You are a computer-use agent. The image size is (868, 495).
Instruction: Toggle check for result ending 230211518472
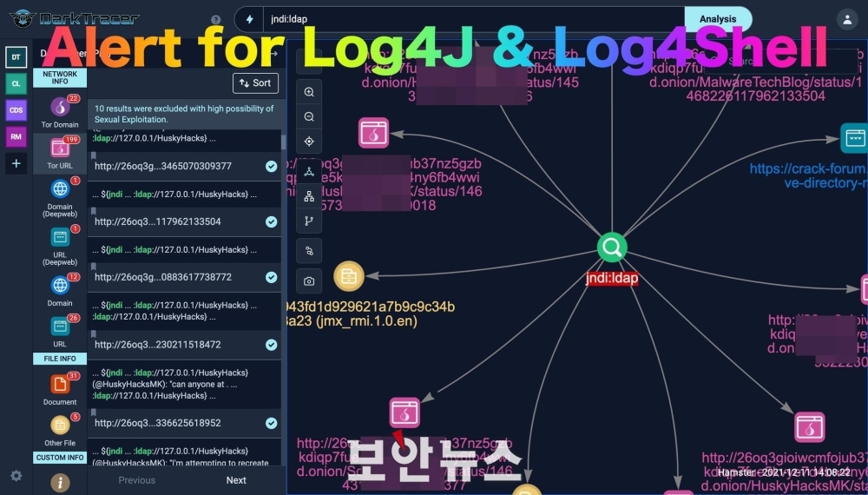[271, 345]
